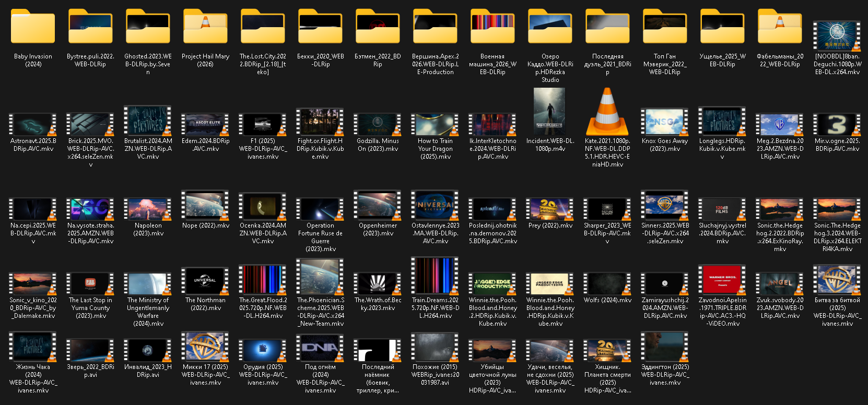This screenshot has height=405, width=868.
Task: Click the Longlegs.HDRip video thumbnail
Action: point(722,122)
